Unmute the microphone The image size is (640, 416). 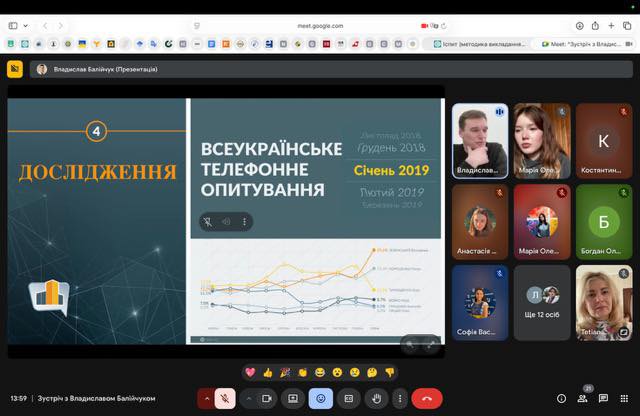tap(225, 398)
